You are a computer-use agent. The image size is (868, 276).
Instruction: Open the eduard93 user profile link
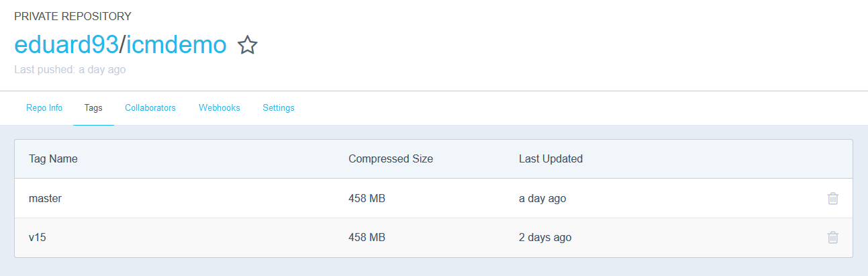click(x=66, y=45)
